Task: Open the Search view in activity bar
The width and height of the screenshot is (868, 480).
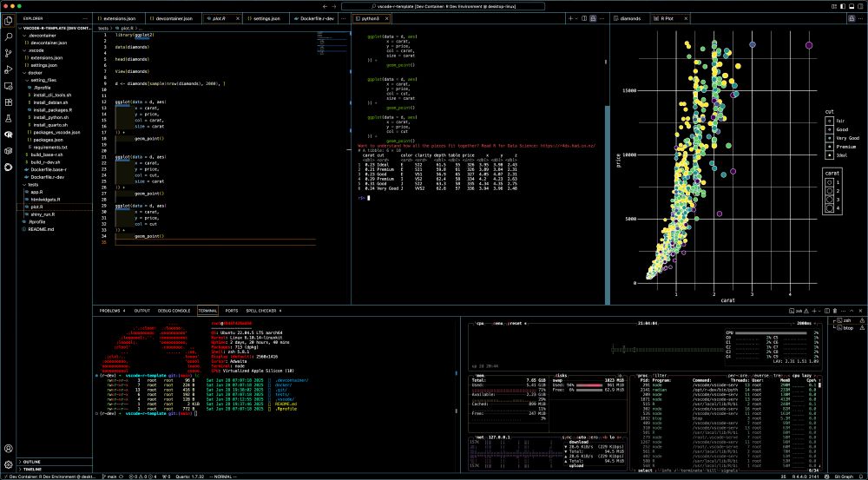Action: (9, 37)
